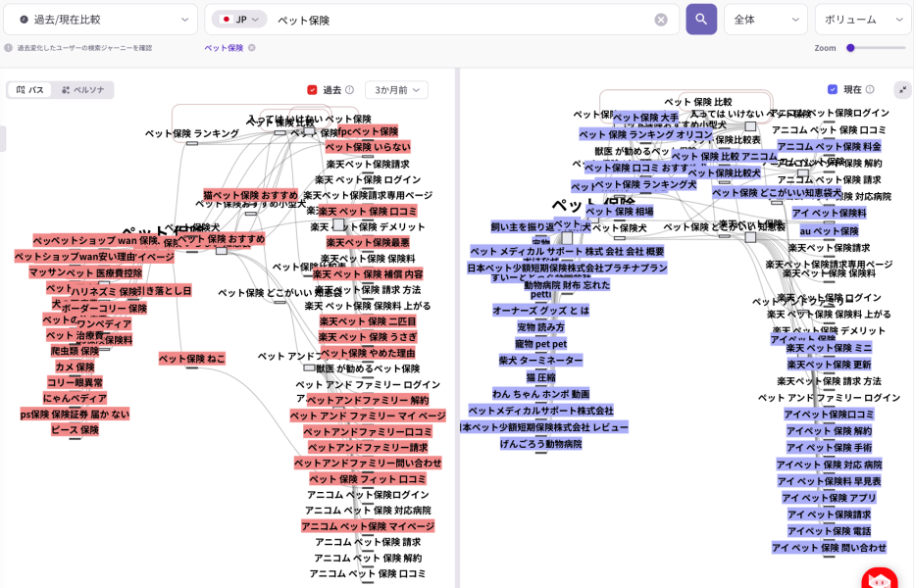The image size is (914, 588).
Task: Open the 3か月前 period dropdown
Action: (x=396, y=90)
